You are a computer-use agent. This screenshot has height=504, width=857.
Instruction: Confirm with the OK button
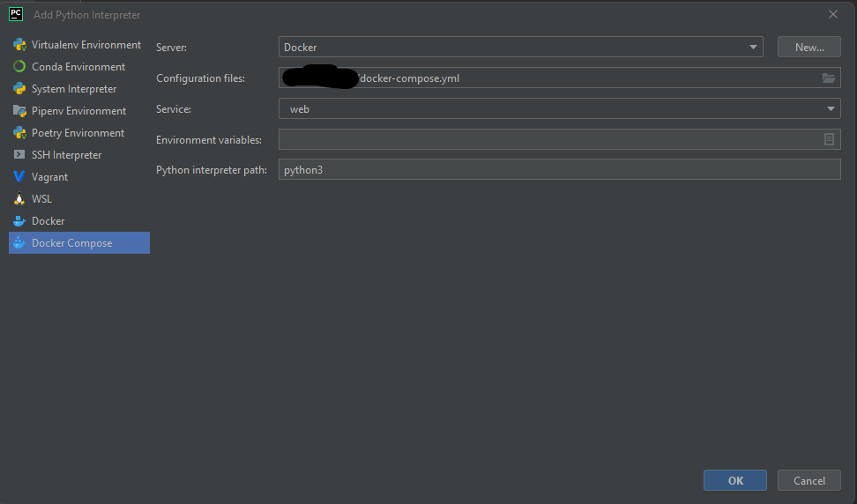pos(735,480)
